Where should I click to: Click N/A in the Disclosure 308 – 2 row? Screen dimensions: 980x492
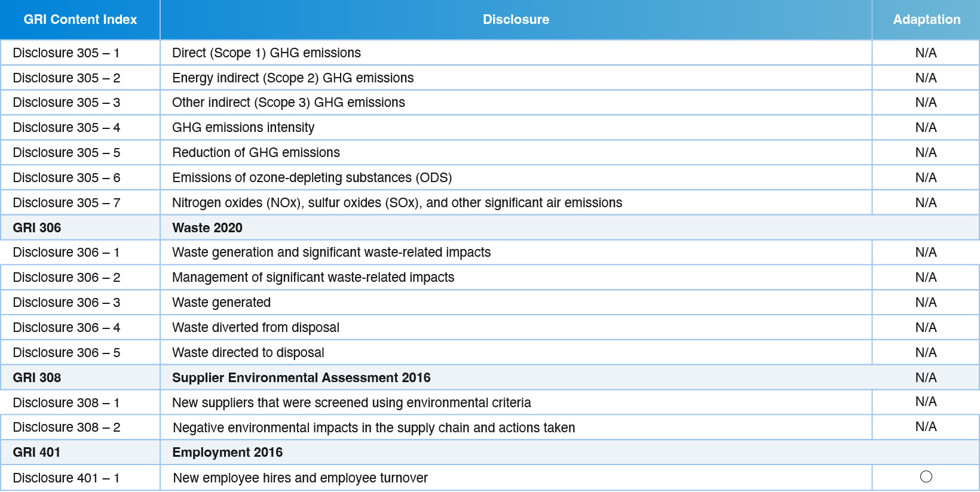pyautogui.click(x=926, y=427)
